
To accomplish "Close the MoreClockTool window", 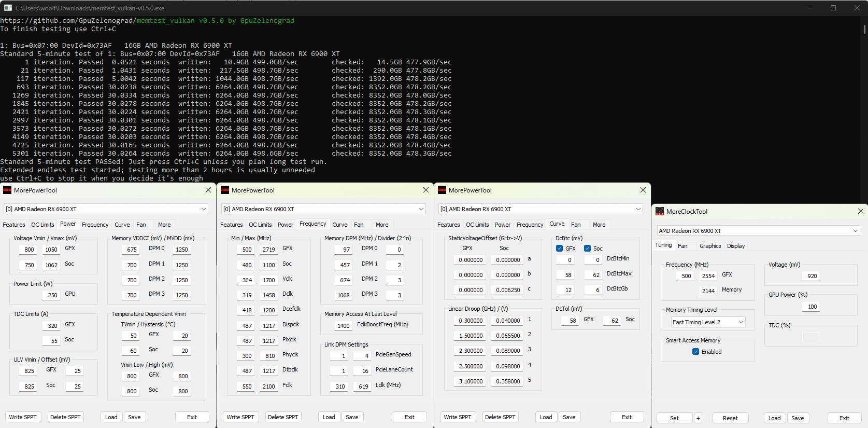I will click(x=861, y=212).
